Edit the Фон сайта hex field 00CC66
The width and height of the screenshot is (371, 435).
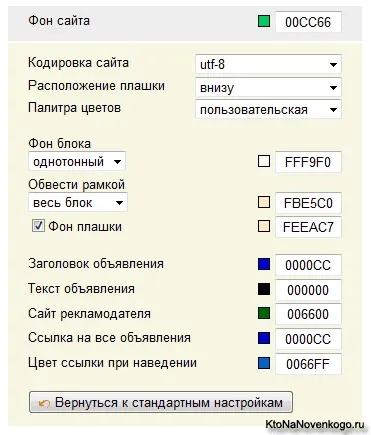pos(308,22)
